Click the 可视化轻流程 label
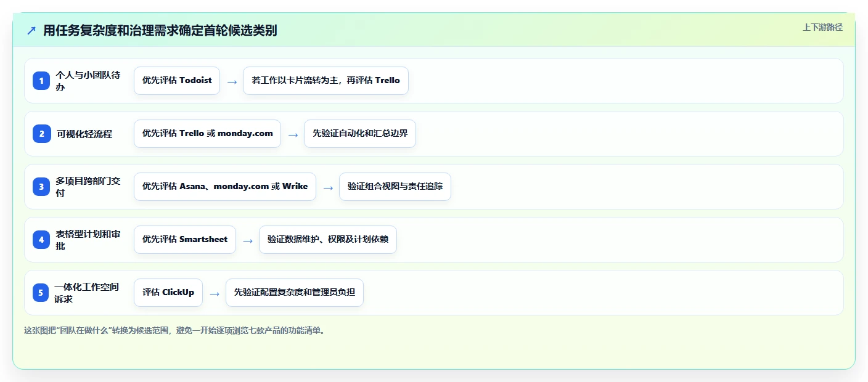This screenshot has width=868, height=382. point(84,134)
